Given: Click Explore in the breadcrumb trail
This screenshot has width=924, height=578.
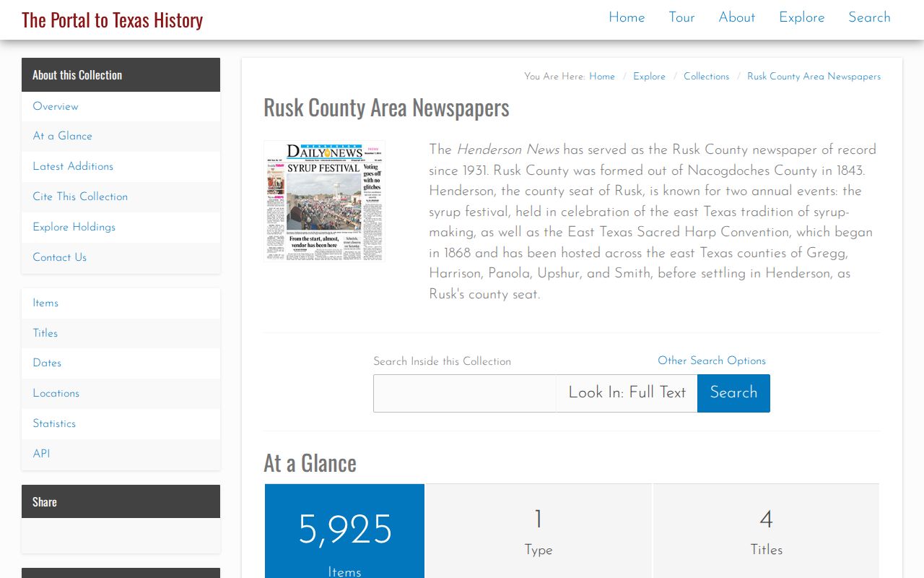Looking at the screenshot, I should (x=649, y=77).
